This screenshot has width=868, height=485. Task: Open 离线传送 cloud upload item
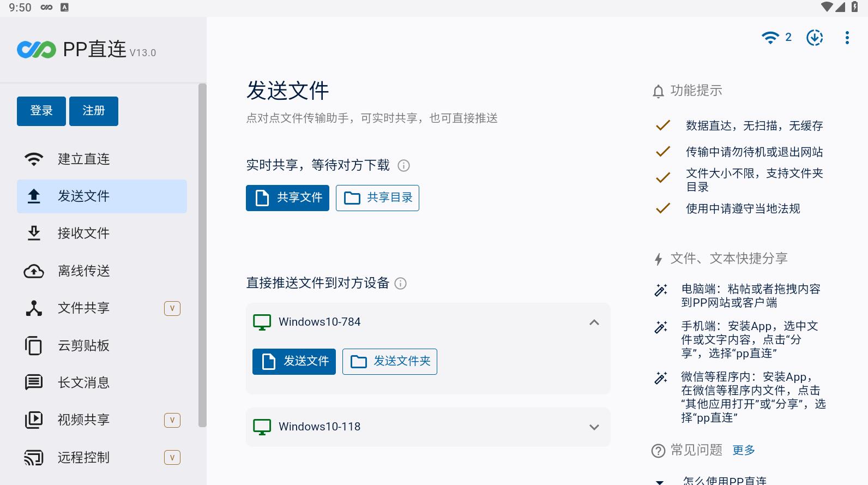tap(102, 271)
